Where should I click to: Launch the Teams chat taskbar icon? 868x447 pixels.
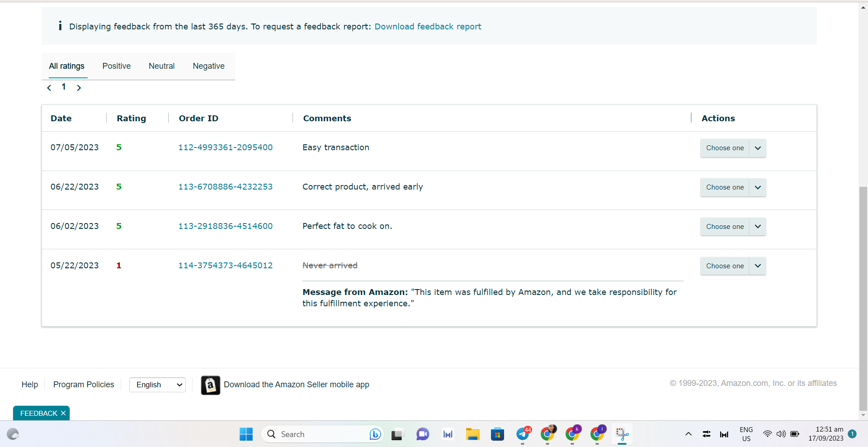pyautogui.click(x=422, y=434)
